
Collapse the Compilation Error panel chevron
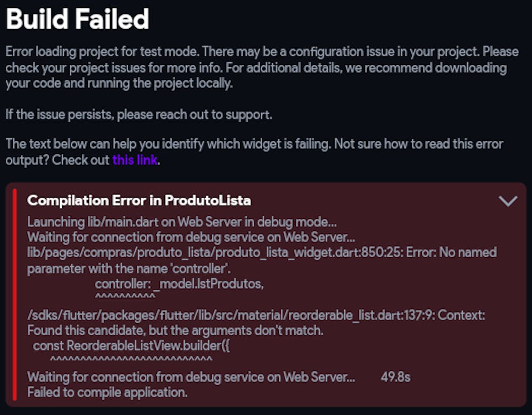click(x=508, y=200)
